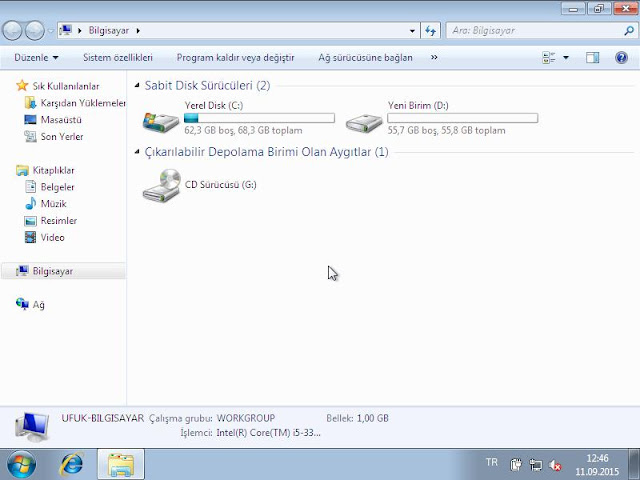
Task: Open Karşıdan Yüklemeler folder
Action: (83, 103)
